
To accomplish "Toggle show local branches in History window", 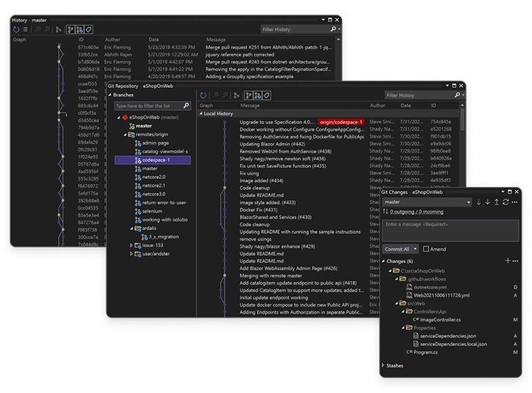I will pos(70,29).
